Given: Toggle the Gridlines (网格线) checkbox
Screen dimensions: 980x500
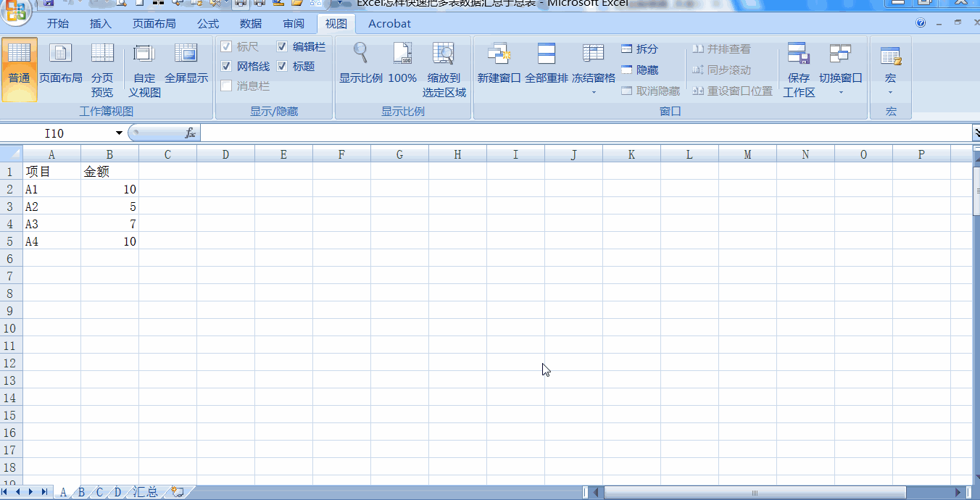Looking at the screenshot, I should pyautogui.click(x=226, y=67).
